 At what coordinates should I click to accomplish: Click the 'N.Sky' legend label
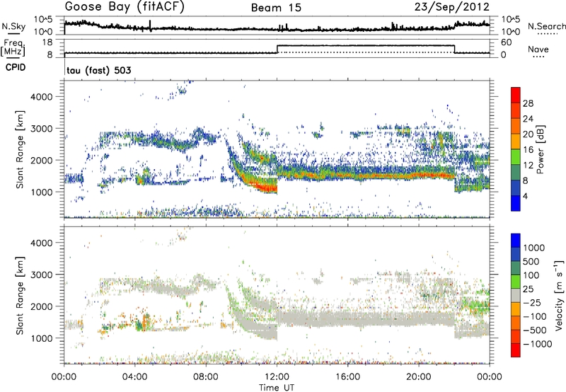[x=13, y=26]
